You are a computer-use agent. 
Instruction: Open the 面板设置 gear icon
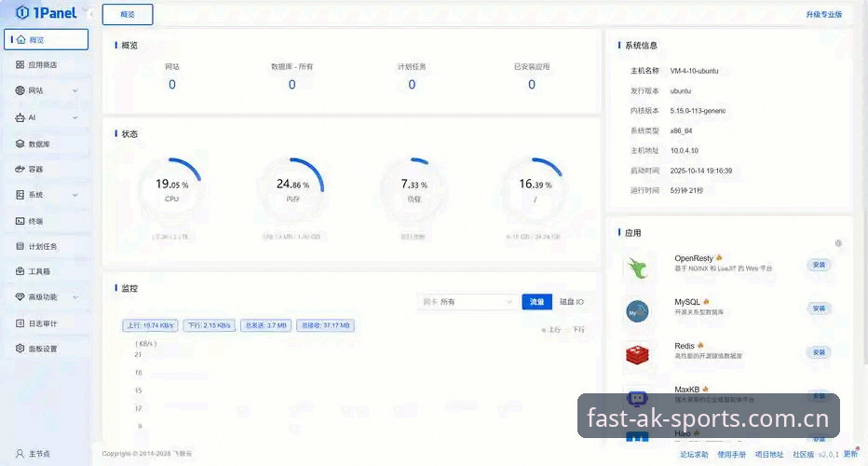(x=20, y=348)
